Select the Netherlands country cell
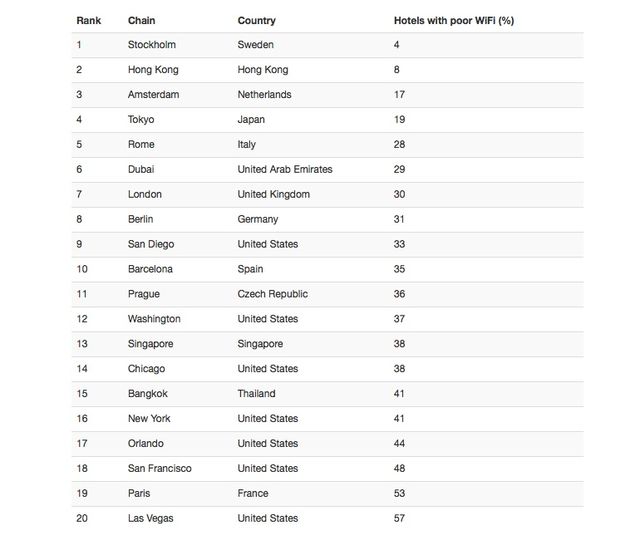This screenshot has height=540, width=630. click(x=264, y=95)
